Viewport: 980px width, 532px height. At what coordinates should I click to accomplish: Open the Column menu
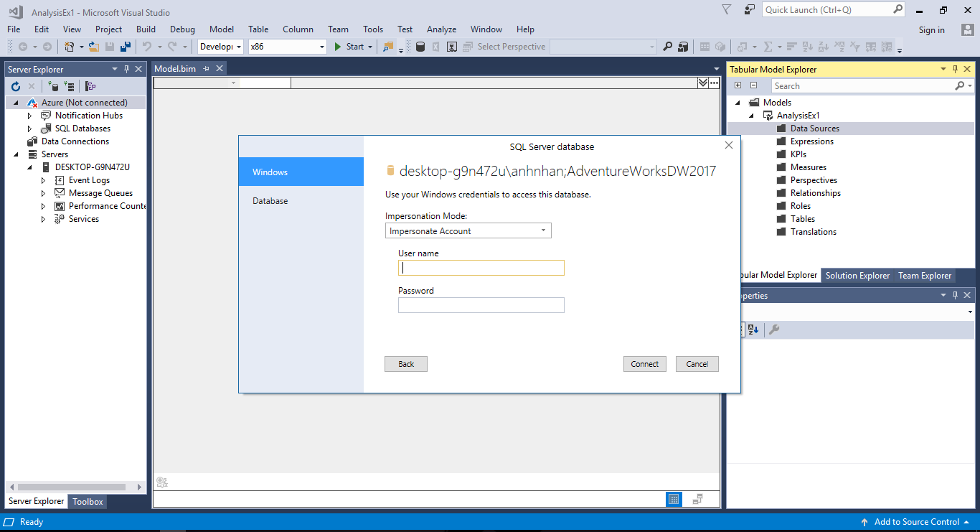point(298,29)
